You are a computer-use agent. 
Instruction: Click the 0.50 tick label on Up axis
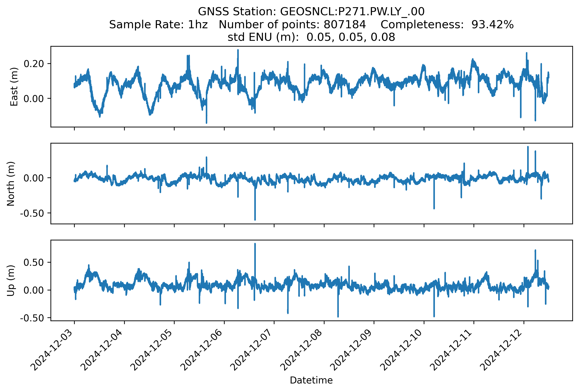coord(34,262)
